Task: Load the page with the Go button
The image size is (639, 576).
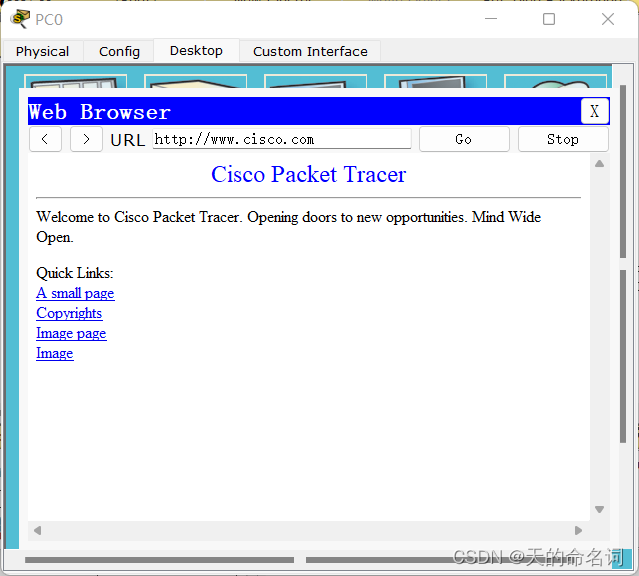Action: (464, 139)
